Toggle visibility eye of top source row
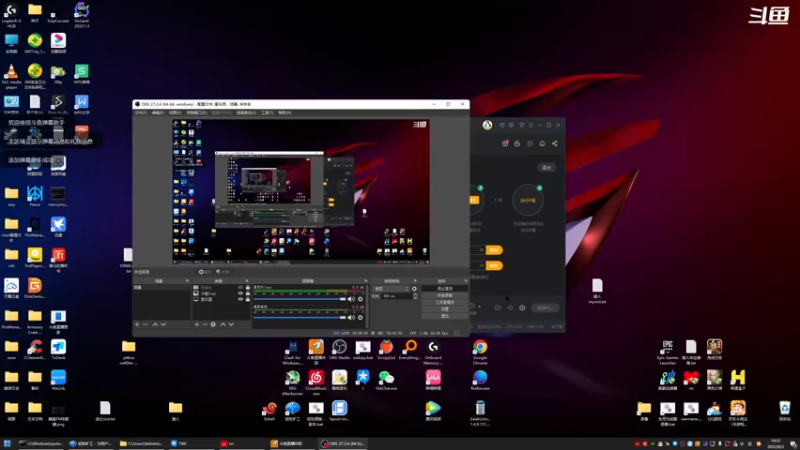Viewport: 800px width, 450px height. (x=240, y=288)
